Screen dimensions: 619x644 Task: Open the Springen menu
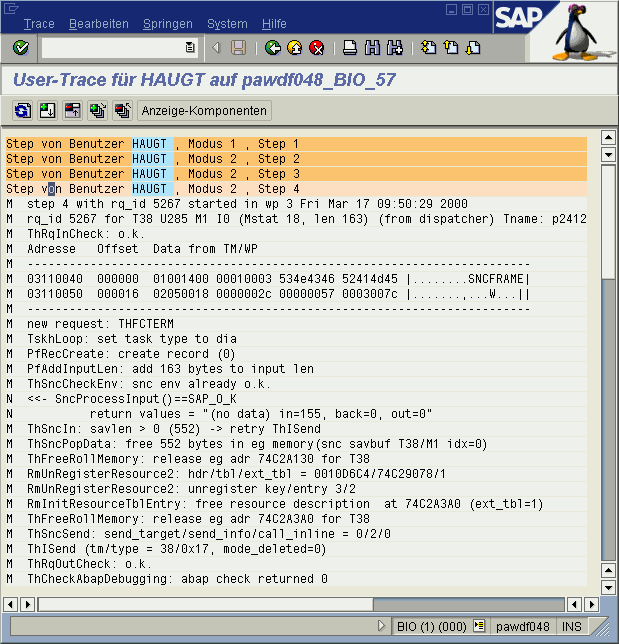(168, 24)
